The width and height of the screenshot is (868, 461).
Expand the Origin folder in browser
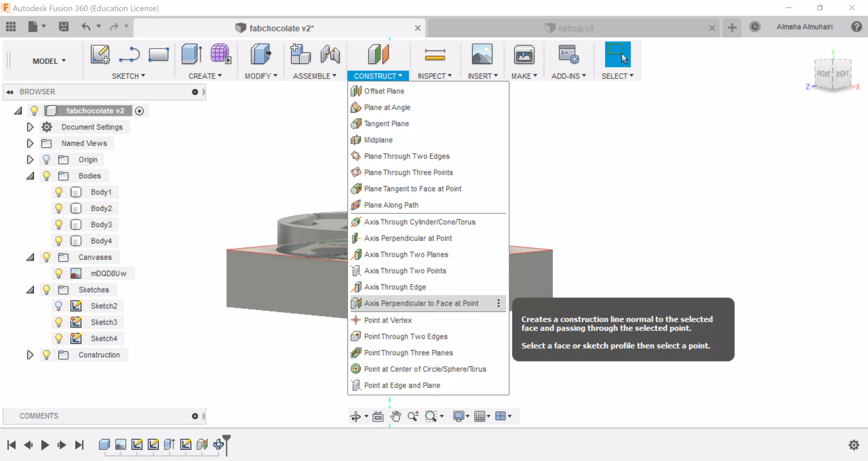[x=30, y=160]
